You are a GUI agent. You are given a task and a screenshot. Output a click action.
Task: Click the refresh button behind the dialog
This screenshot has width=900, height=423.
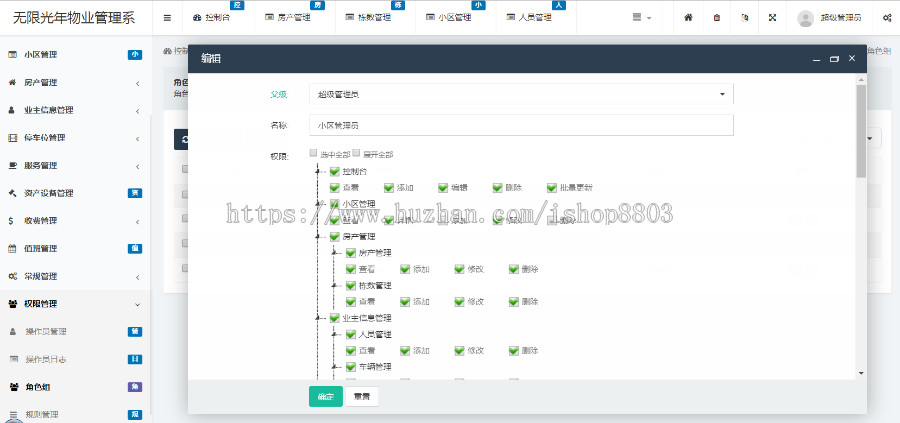point(181,139)
